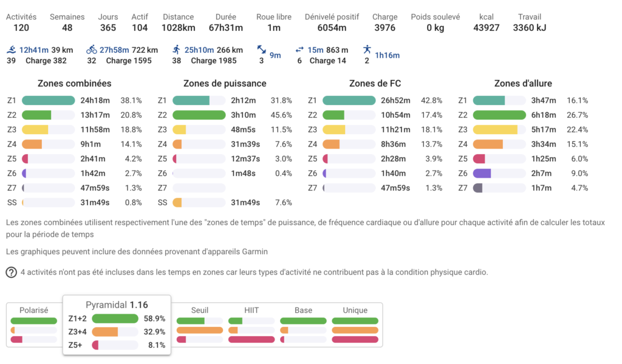
Task: Select the HIIT distribution model
Action: coord(251,310)
